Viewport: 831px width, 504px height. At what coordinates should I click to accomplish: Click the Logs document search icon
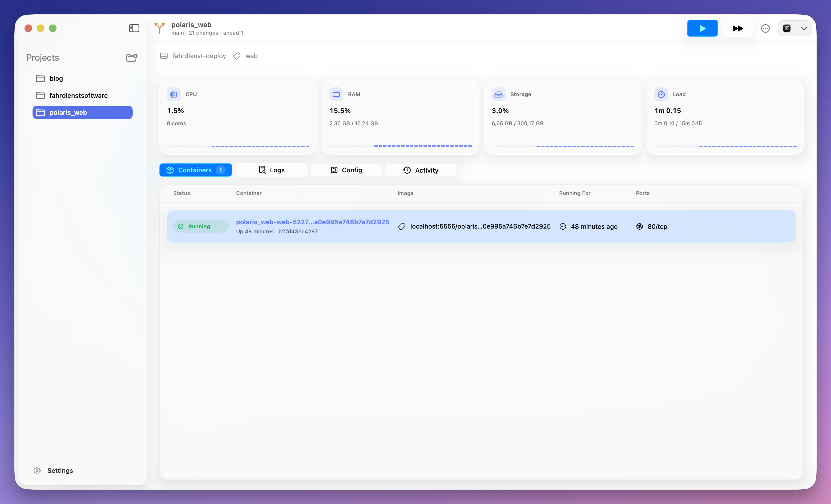[x=262, y=170]
